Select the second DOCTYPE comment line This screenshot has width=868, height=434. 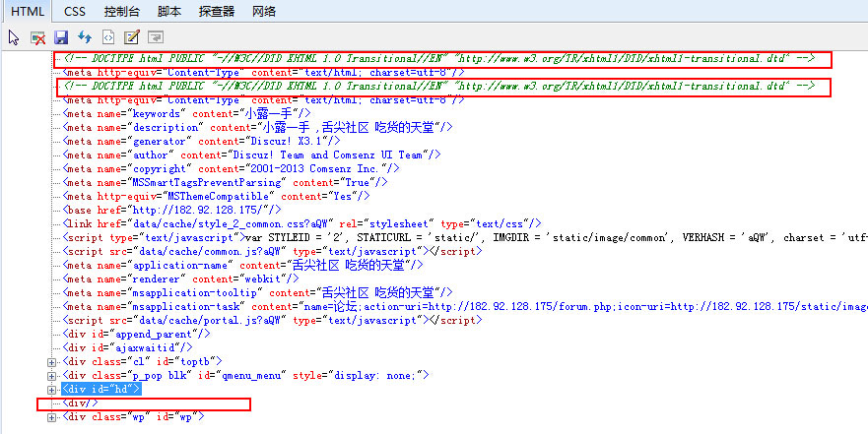click(x=439, y=86)
